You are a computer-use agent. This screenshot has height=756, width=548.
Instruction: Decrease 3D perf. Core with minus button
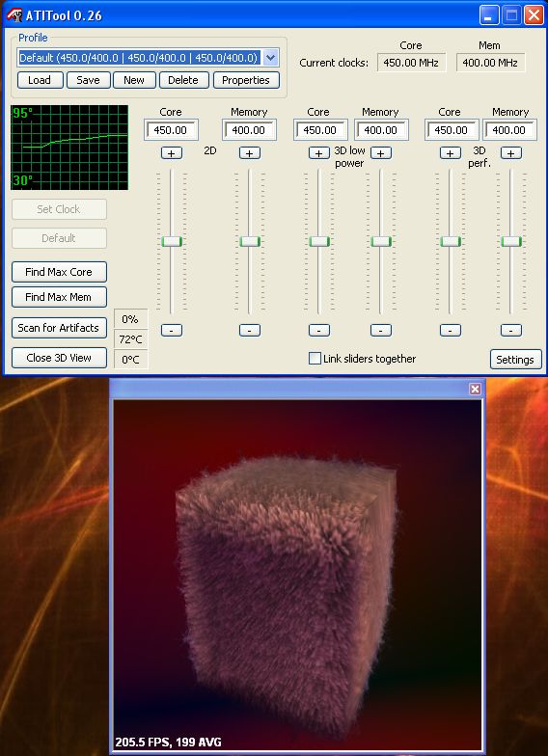click(450, 330)
